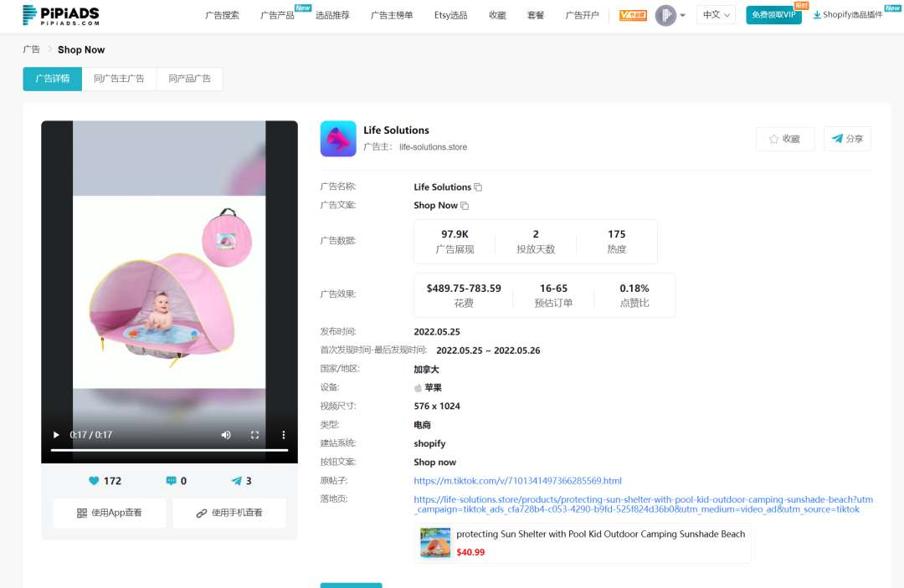Click the Life Solutions advertiser avatar
Screen dimensions: 904x588
click(338, 138)
